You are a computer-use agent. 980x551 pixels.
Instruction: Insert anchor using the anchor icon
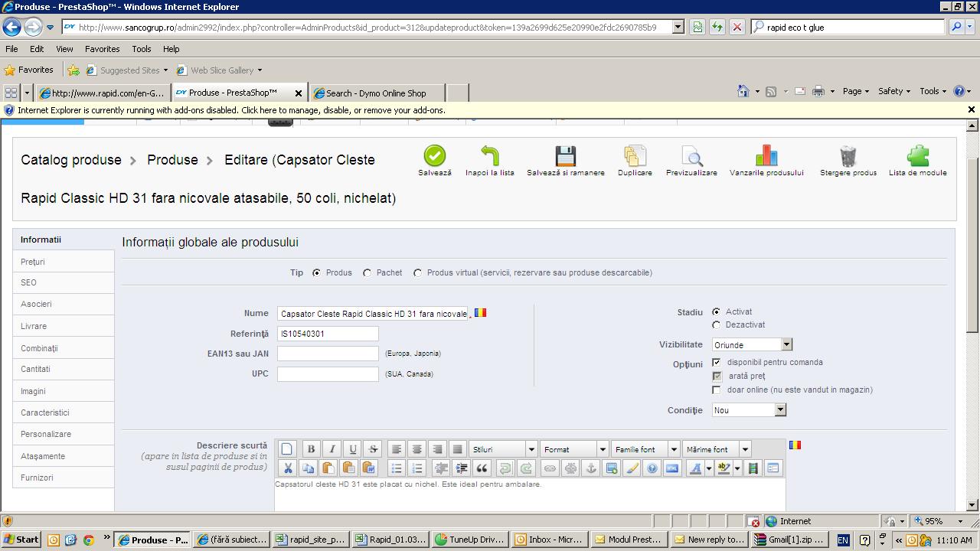point(590,468)
